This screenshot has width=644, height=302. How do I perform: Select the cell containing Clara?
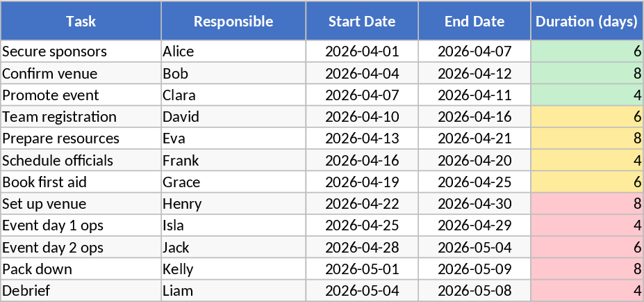coord(233,95)
